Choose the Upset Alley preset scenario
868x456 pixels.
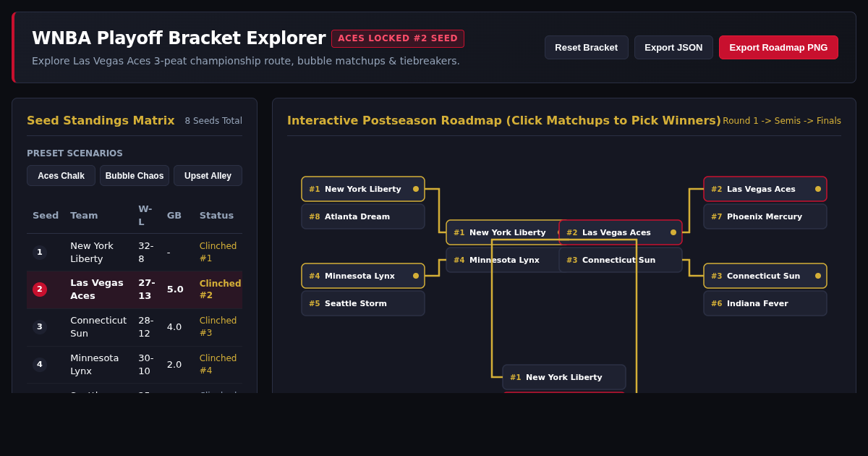coord(208,176)
